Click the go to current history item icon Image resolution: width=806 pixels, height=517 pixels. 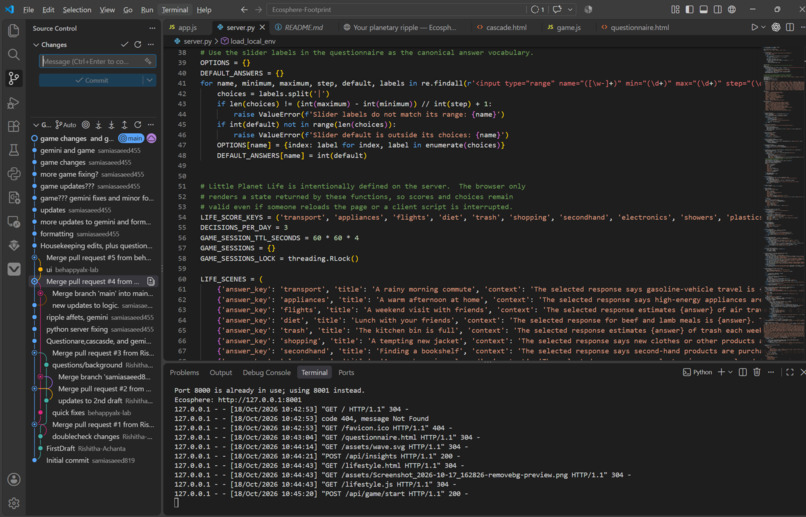click(x=86, y=124)
